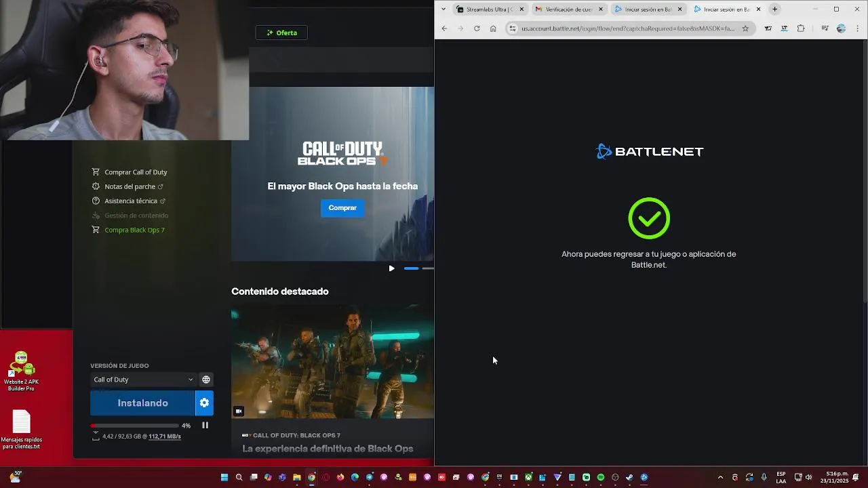Open Spotify from the taskbar

601,477
